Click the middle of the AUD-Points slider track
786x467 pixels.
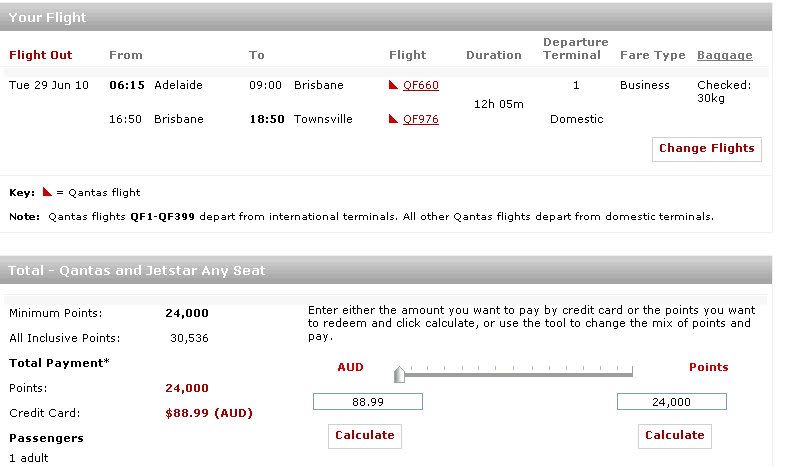516,371
